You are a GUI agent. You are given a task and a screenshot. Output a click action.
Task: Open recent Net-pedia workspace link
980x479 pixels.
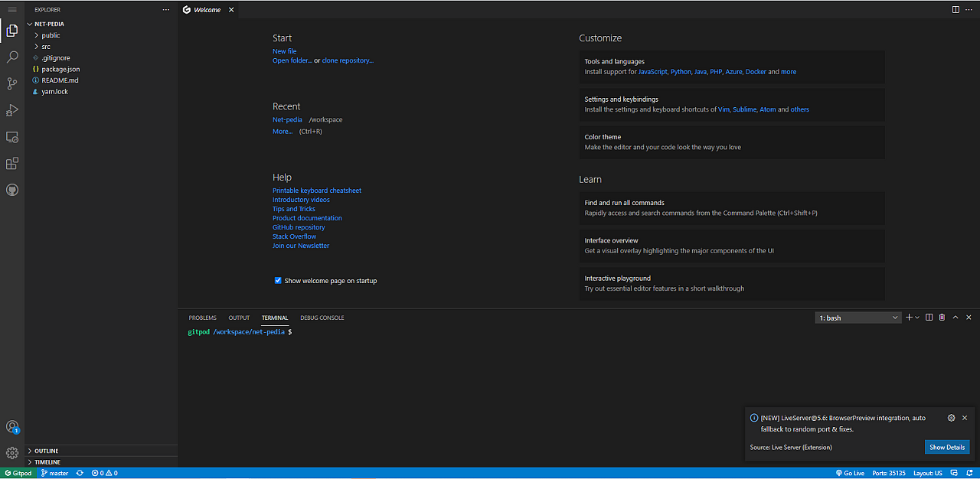[287, 119]
